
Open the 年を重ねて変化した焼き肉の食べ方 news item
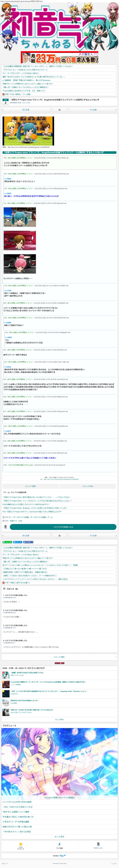[60, 817]
